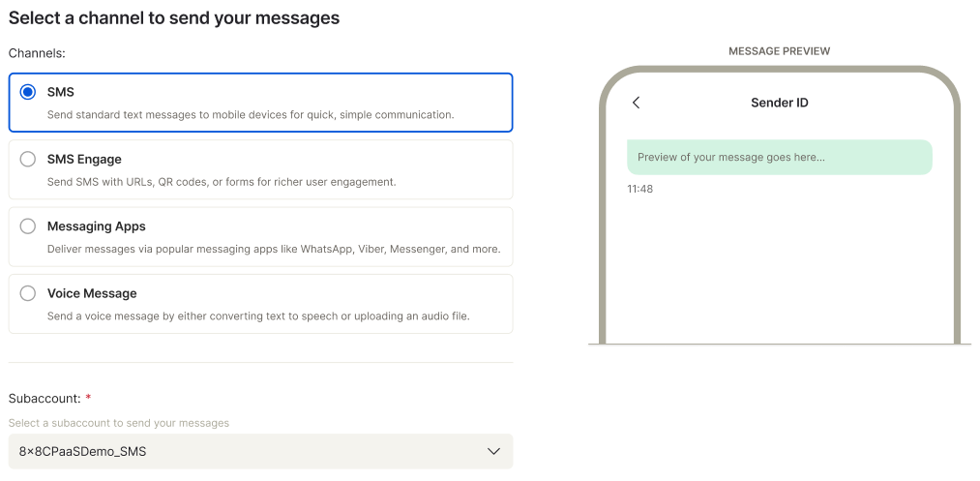The width and height of the screenshot is (980, 481).
Task: Click the Subaccount field label
Action: [45, 398]
